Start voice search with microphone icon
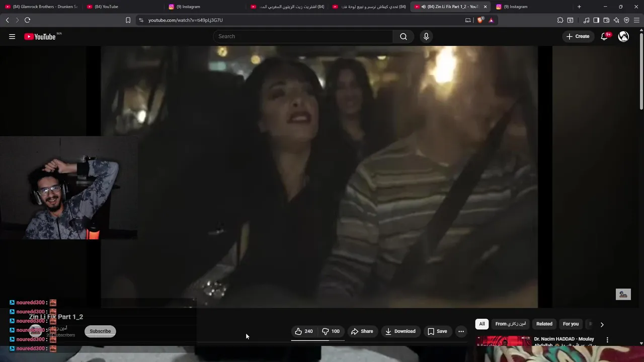 tap(426, 36)
